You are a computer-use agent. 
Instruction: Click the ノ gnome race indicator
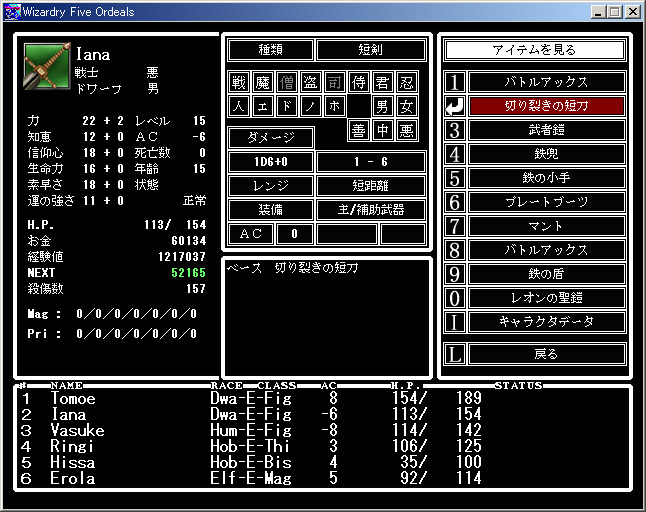point(310,106)
